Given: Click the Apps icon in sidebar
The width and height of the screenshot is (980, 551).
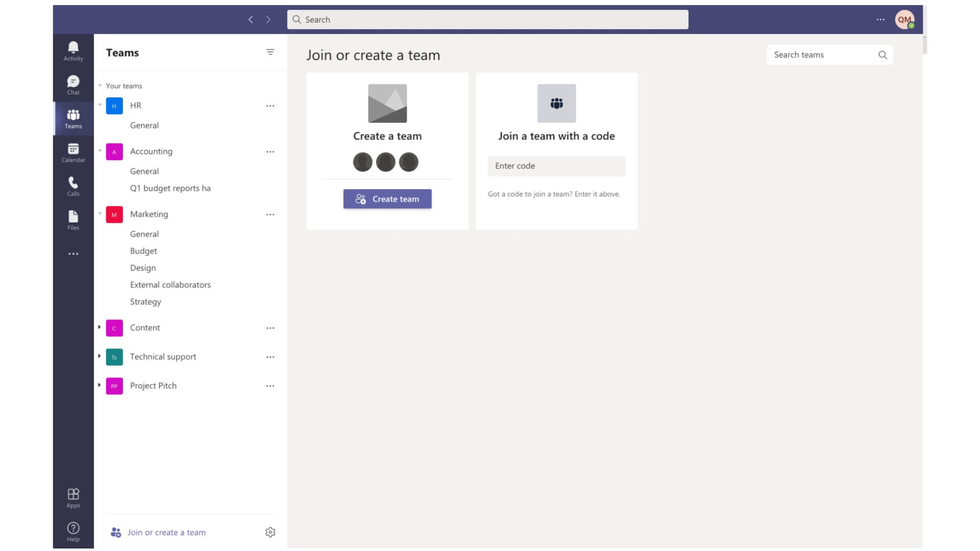Looking at the screenshot, I should pos(72,497).
